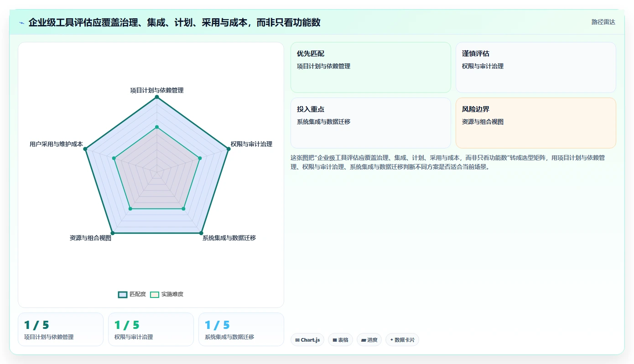Screen dimensions: 634x364
Task: Click inner 实施难度 point on 用户采用与维护成本 axis
Action: [114, 158]
